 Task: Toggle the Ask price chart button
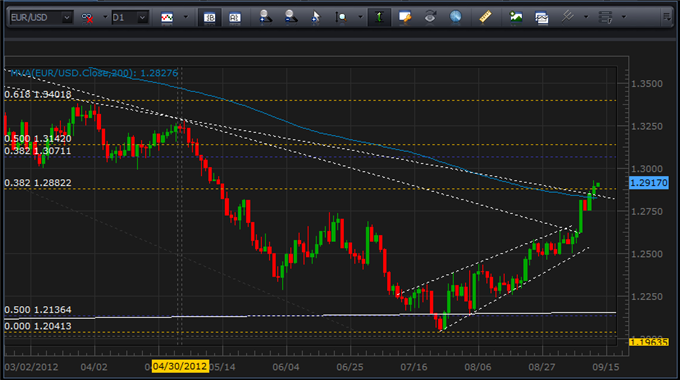coord(235,17)
